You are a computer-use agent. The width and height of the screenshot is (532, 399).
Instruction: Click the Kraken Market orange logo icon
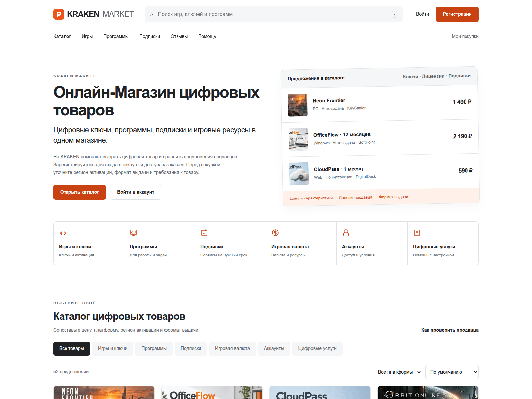click(59, 14)
